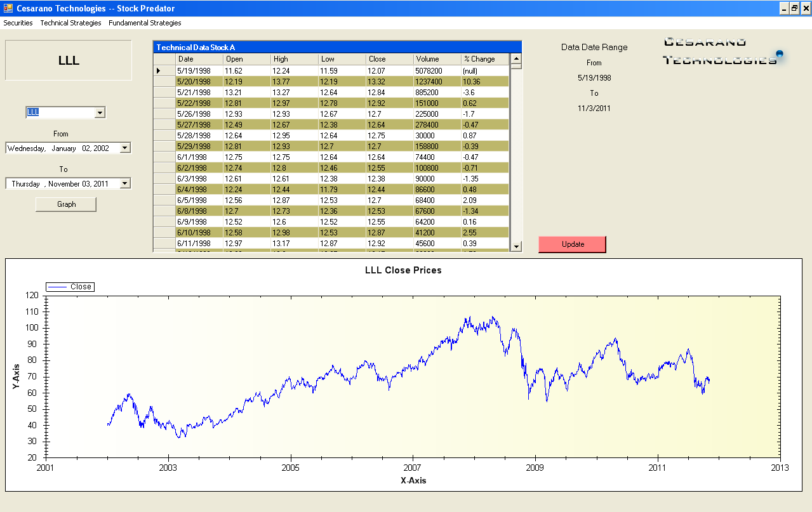Sort by the Close column header
Screen dimensions: 812x512
point(390,59)
